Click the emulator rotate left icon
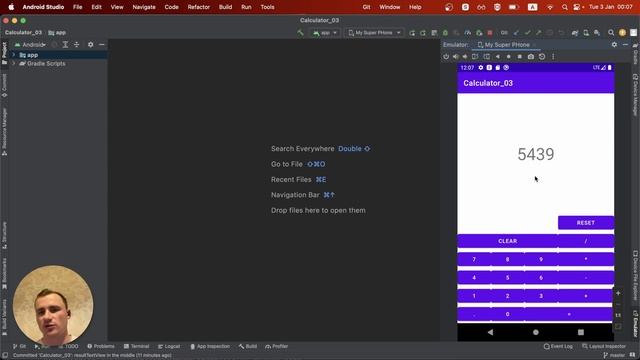The height and width of the screenshot is (360, 640). 475,57
